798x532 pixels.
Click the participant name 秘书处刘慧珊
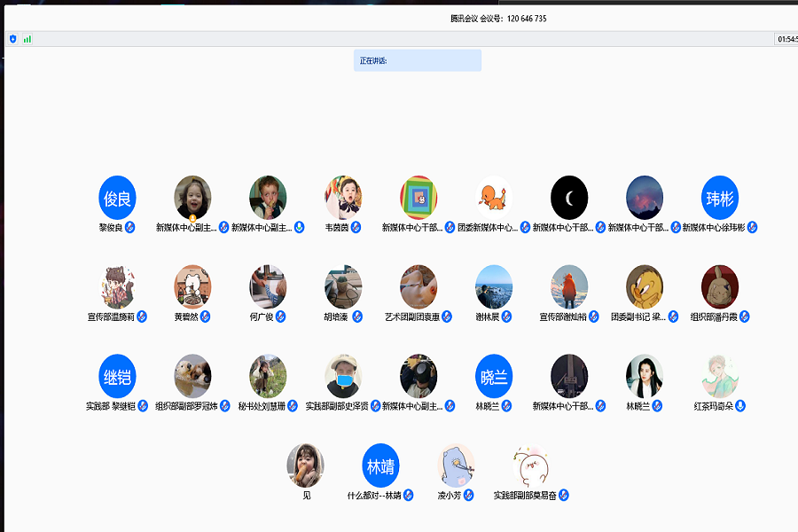(x=262, y=406)
